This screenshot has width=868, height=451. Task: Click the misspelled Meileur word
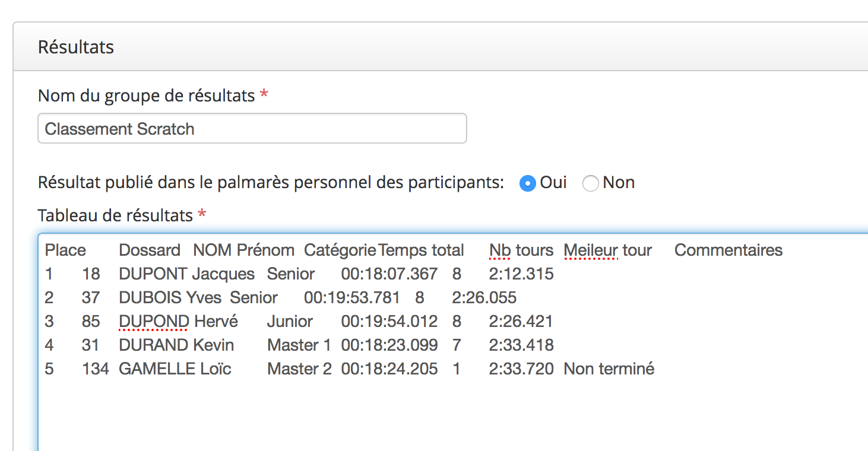[591, 250]
